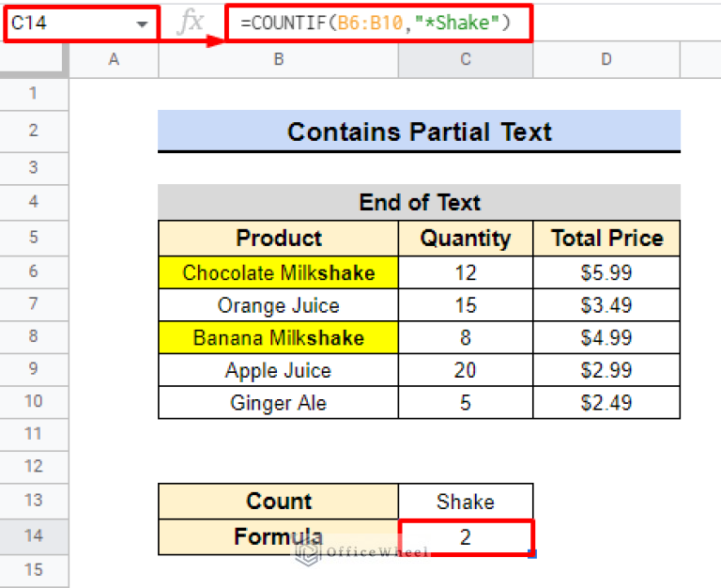Select column C header
This screenshot has width=721, height=588.
point(465,59)
